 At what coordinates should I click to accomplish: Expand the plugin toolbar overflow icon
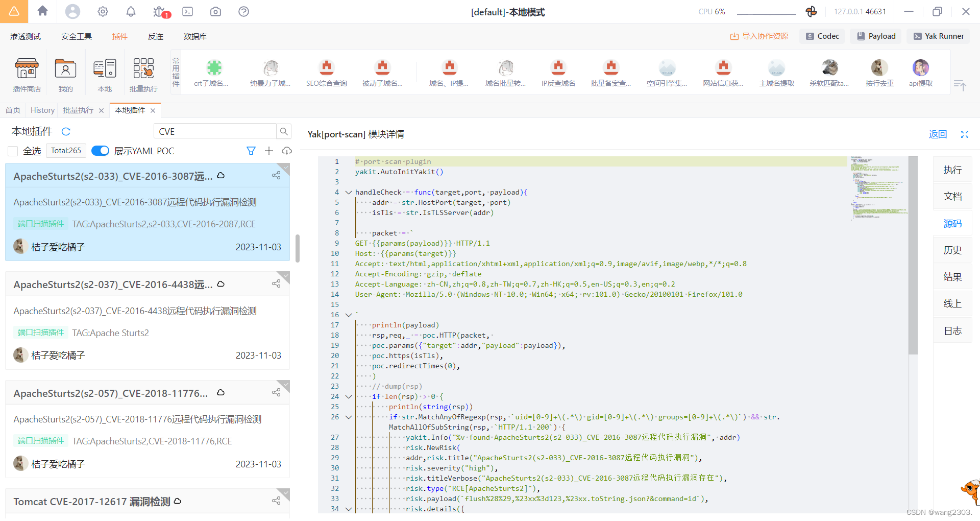click(x=960, y=85)
